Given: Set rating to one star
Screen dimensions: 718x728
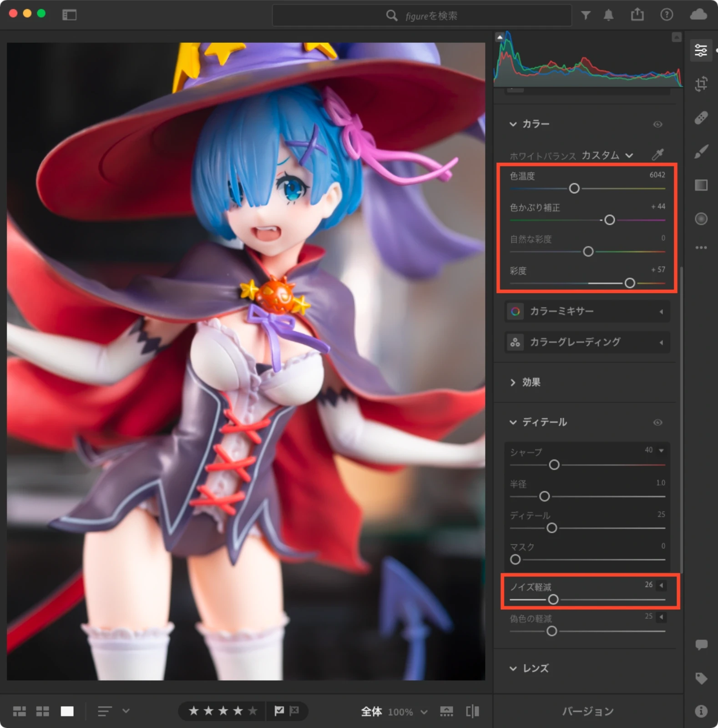Looking at the screenshot, I should coord(193,711).
